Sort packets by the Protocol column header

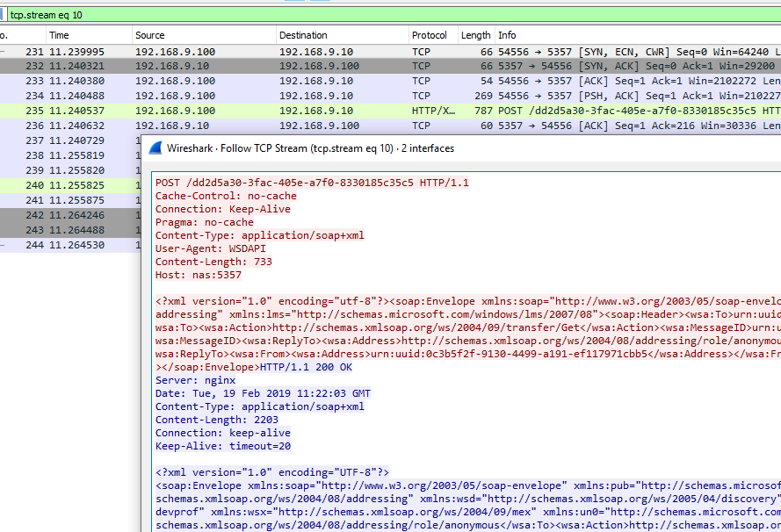pyautogui.click(x=433, y=35)
